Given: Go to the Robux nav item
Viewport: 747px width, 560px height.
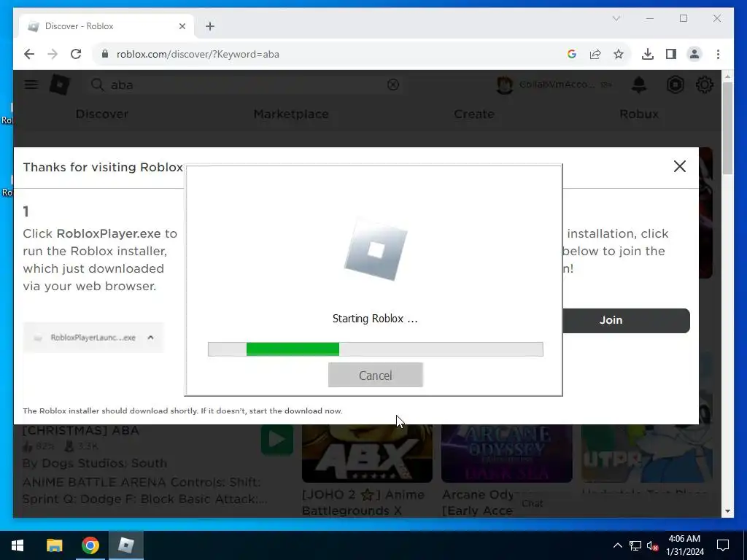Looking at the screenshot, I should click(639, 114).
